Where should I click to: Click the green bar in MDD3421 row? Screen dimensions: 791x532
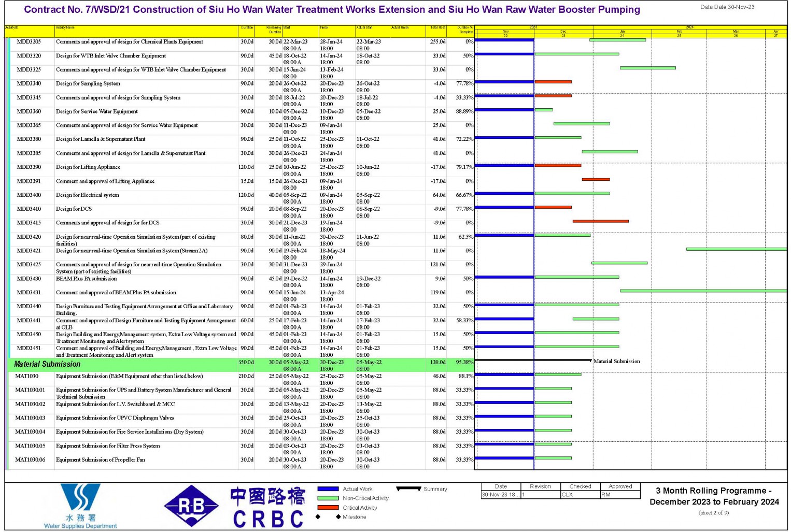click(737, 249)
